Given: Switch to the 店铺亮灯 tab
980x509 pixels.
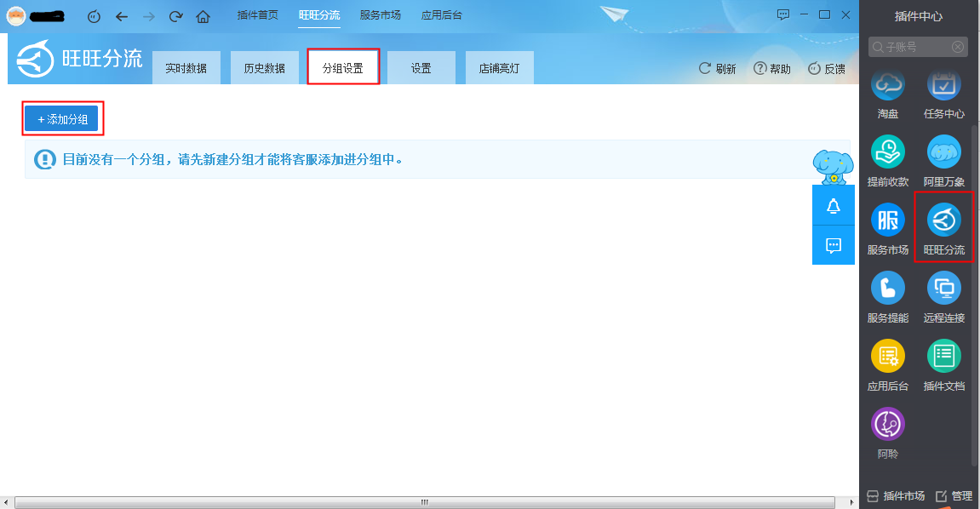Looking at the screenshot, I should tap(500, 67).
